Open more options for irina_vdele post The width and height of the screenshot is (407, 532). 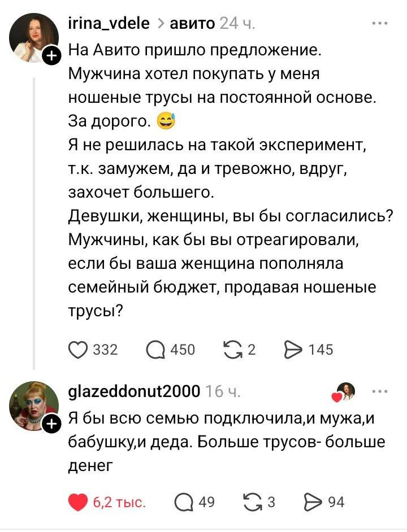click(379, 23)
